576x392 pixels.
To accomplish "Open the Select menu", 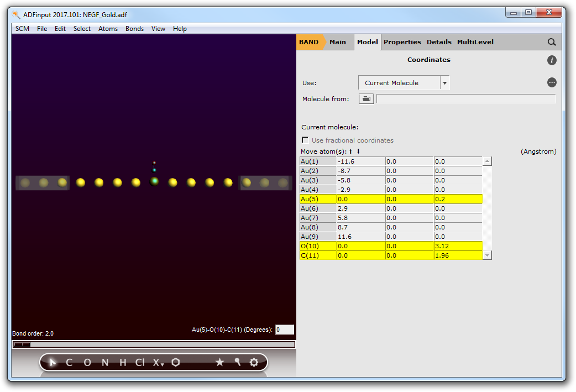I will pos(82,29).
